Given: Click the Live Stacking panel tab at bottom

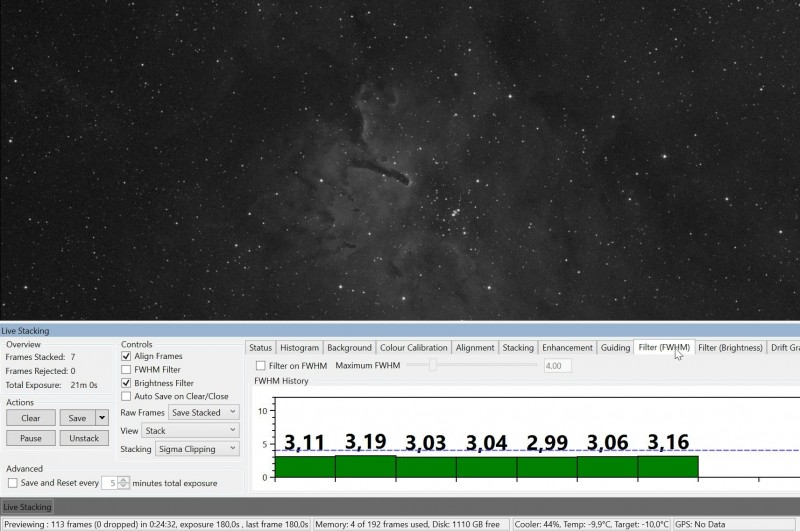Looking at the screenshot, I should coord(28,507).
